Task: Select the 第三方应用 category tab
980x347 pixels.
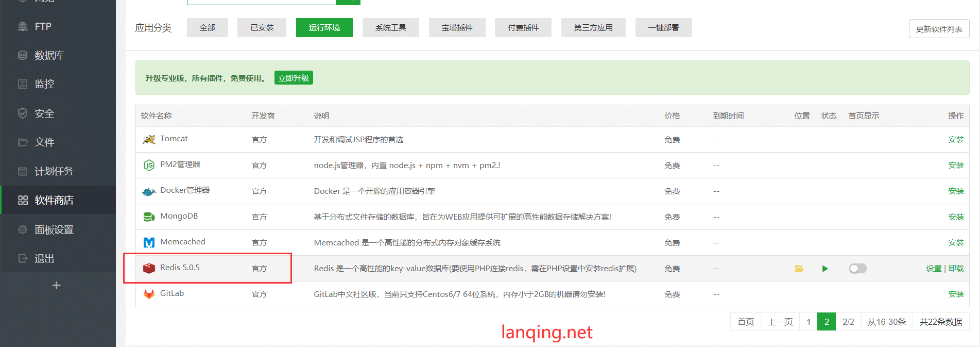Action: (593, 27)
